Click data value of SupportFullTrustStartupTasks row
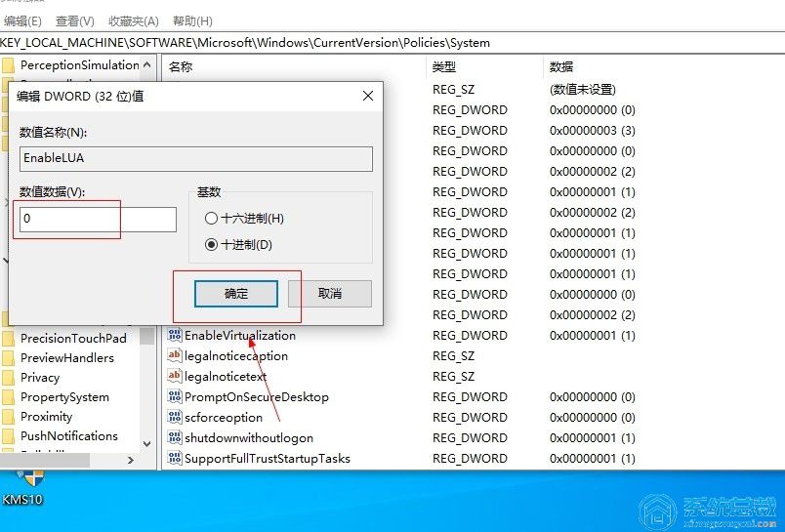The height and width of the screenshot is (532, 785). [593, 459]
